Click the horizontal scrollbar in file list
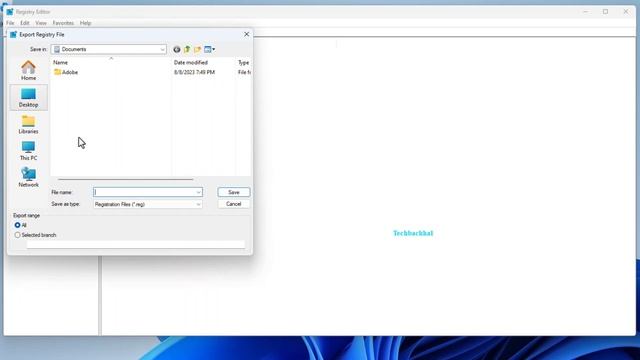 point(126,179)
